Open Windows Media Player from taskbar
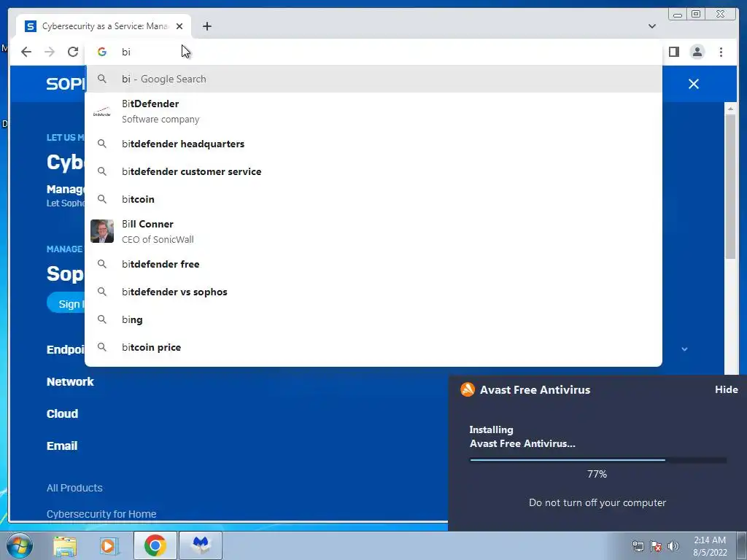This screenshot has width=747, height=560. [109, 545]
